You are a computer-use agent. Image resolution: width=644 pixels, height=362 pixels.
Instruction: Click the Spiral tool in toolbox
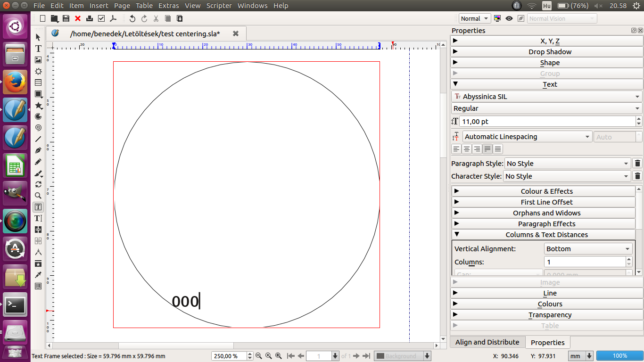pos(38,128)
